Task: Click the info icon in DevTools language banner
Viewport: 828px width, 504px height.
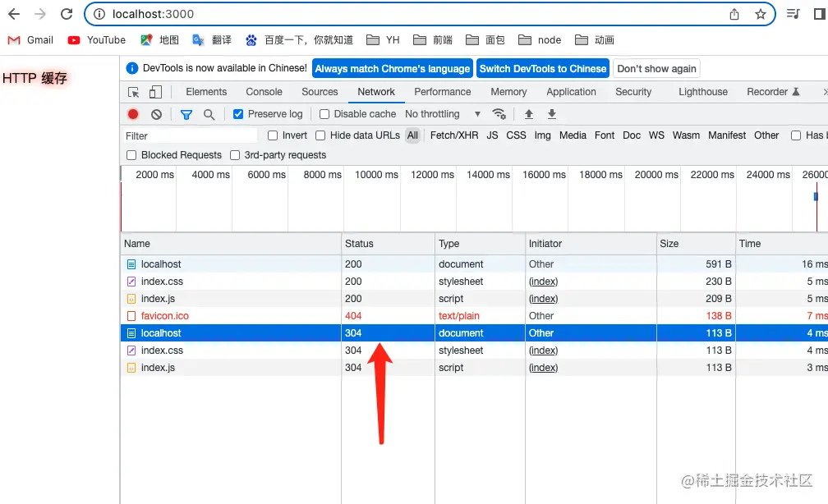Action: (132, 68)
